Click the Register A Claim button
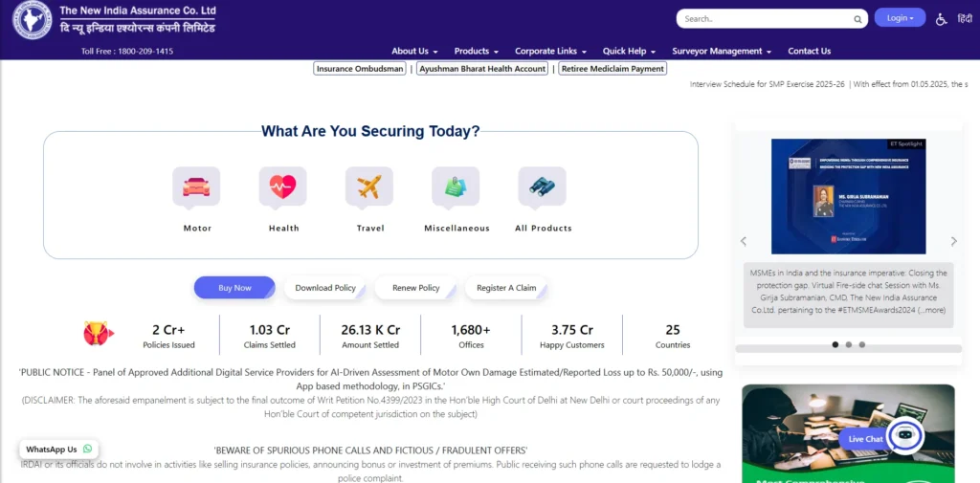980x483 pixels. 506,288
